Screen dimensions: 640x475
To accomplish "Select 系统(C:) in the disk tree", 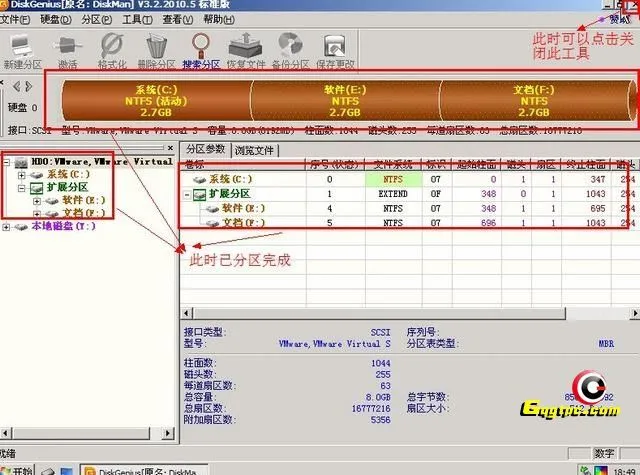I will [68, 174].
